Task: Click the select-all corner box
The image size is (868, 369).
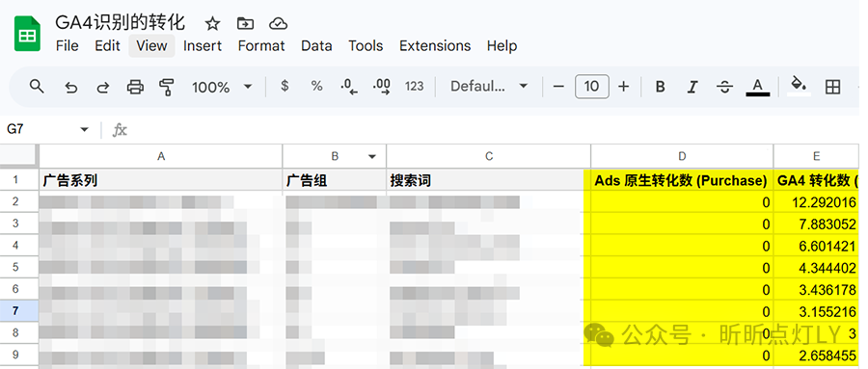Action: pos(19,156)
